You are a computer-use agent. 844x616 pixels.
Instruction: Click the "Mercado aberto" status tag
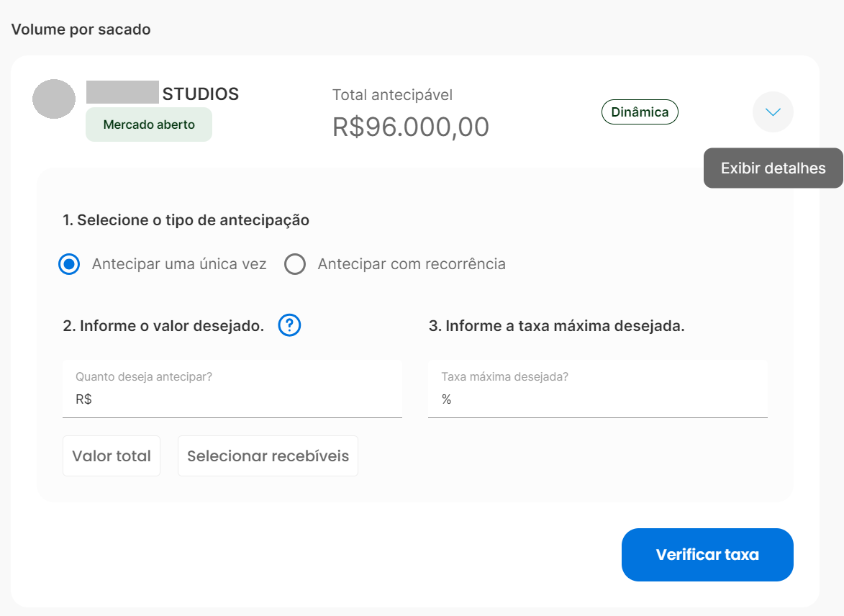pyautogui.click(x=149, y=124)
